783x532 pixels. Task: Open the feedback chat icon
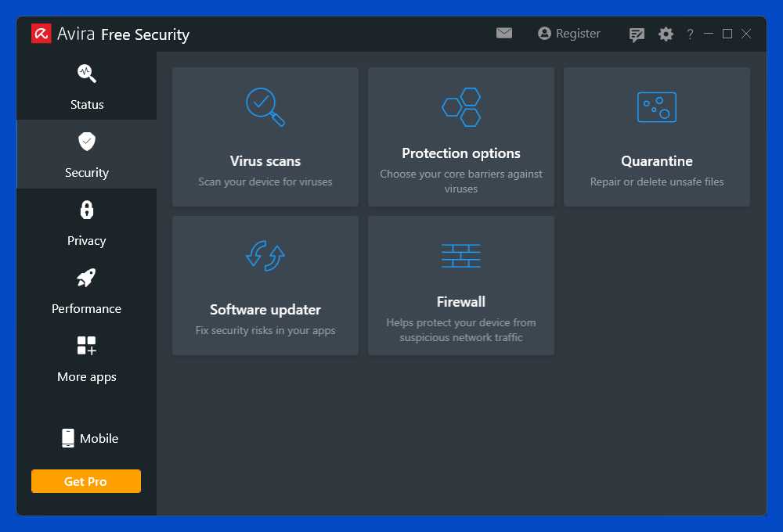(x=637, y=34)
